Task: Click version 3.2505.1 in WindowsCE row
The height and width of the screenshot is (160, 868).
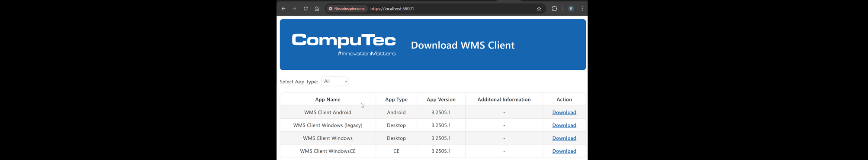Action: coord(441,151)
